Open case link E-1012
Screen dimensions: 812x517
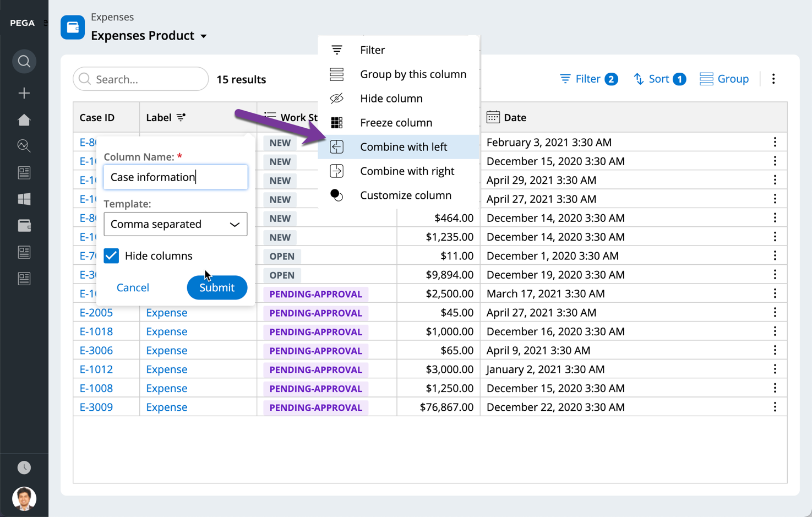[96, 369]
